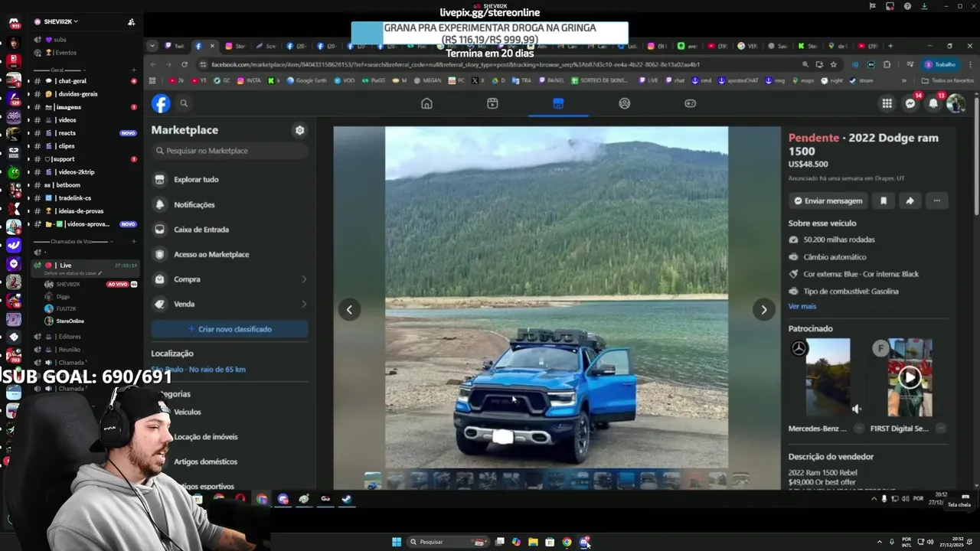Open SORTEIO DE SKINS bookmark
Image resolution: width=980 pixels, height=551 pixels.
point(600,80)
